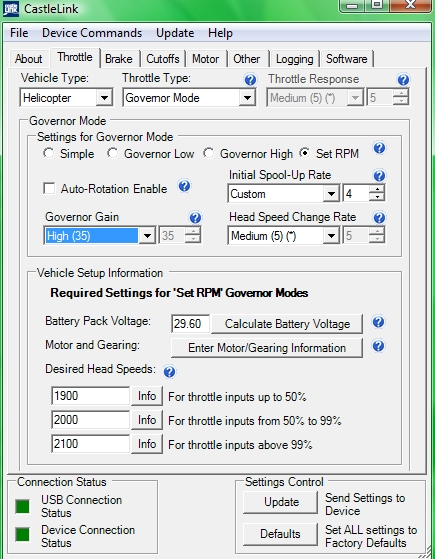435x559 pixels.
Task: Click the 2100 head speed field
Action: (91, 443)
